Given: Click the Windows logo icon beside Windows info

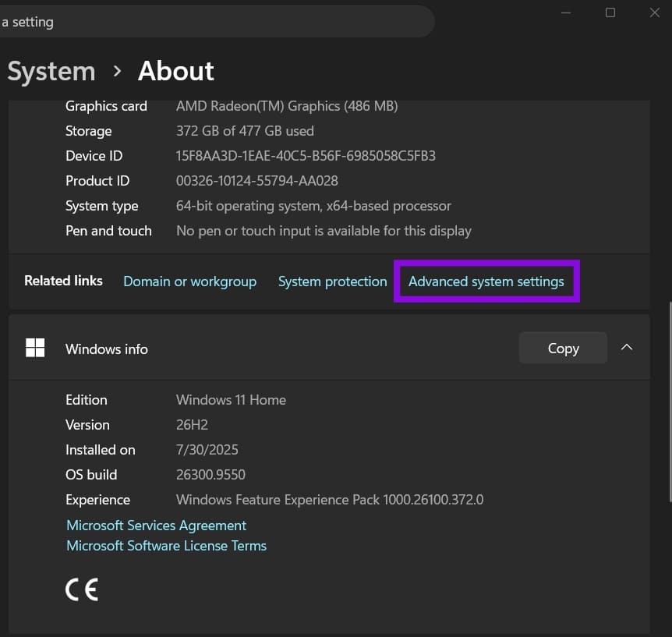Looking at the screenshot, I should pyautogui.click(x=35, y=348).
